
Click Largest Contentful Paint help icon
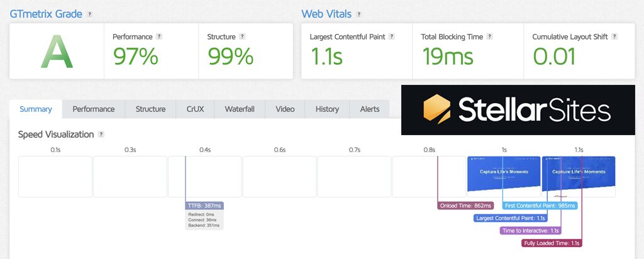392,36
